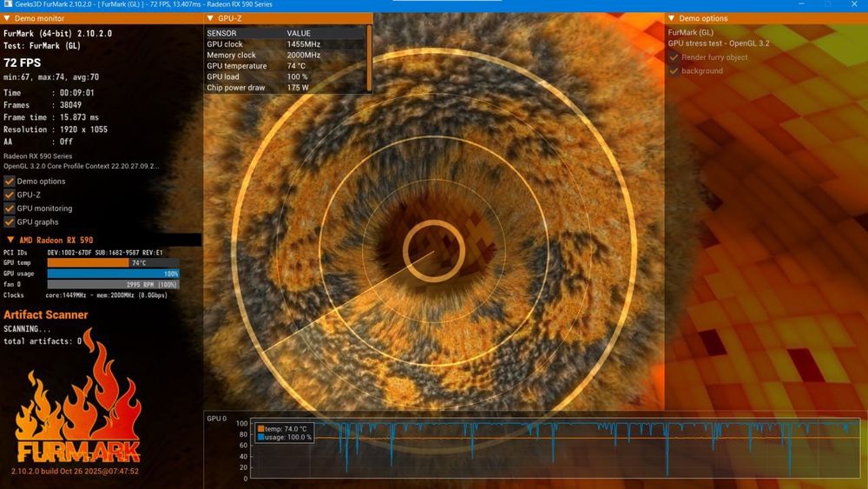Click the GPU clock 1455MHz row
This screenshot has height=489, width=868.
(x=285, y=43)
